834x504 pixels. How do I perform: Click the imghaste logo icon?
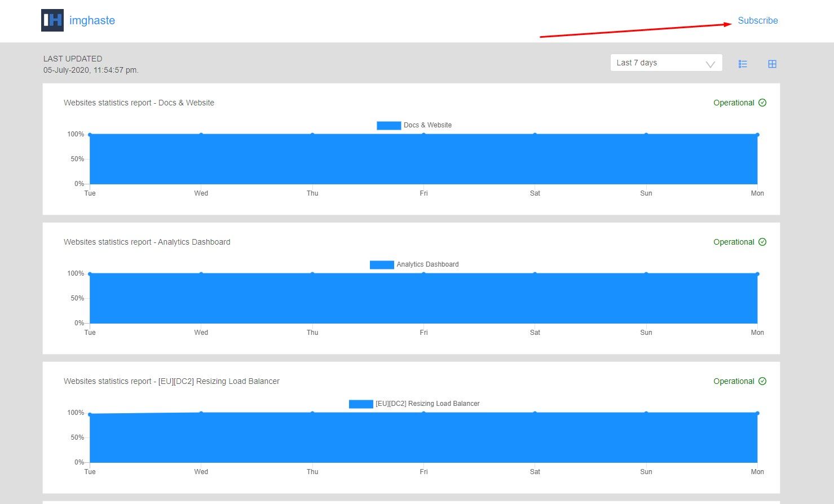coord(52,20)
